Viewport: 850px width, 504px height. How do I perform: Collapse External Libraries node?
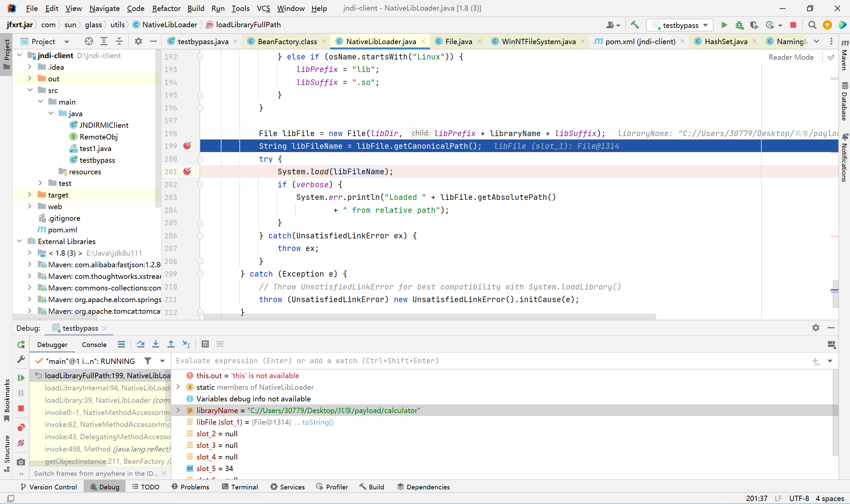tap(19, 241)
